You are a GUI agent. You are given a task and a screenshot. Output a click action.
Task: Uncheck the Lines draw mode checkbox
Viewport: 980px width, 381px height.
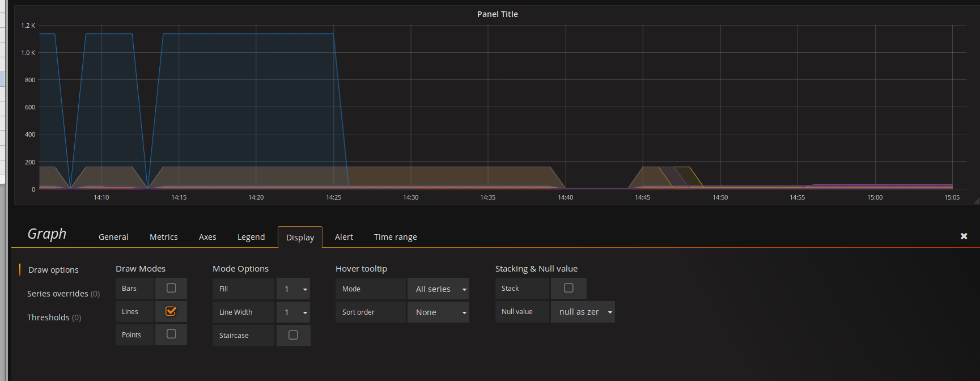[171, 311]
